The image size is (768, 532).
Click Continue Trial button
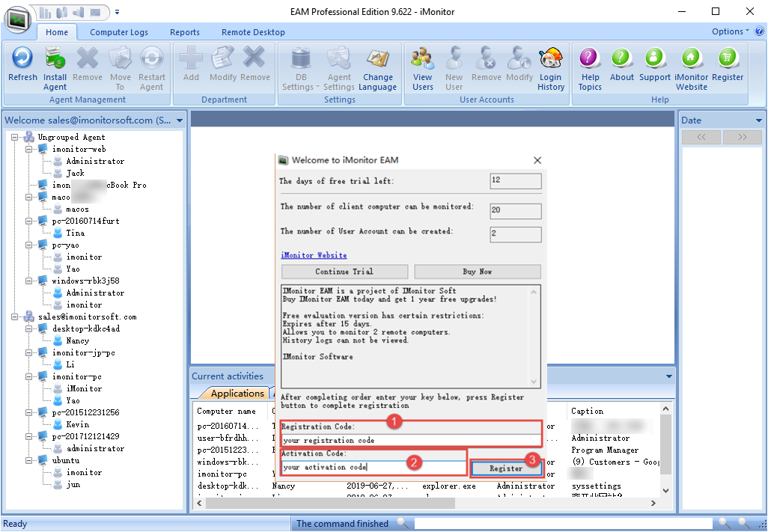pyautogui.click(x=344, y=272)
